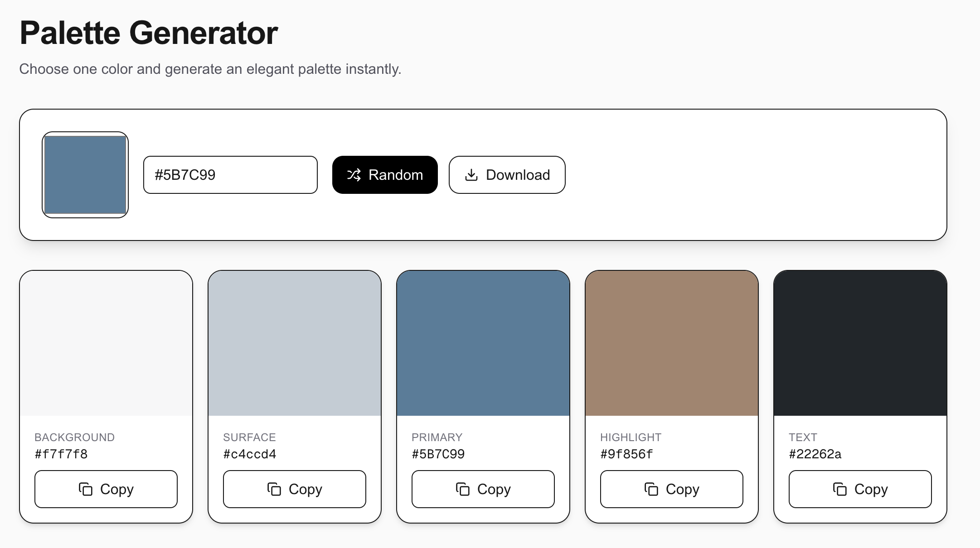Click the copy icon under #f7f7f8

point(86,489)
